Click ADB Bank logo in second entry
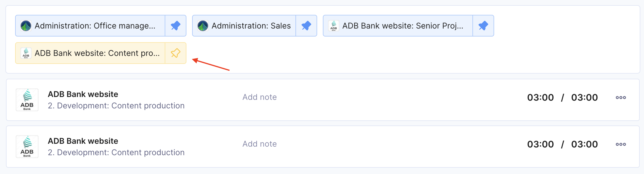The height and width of the screenshot is (174, 644). coord(27,147)
